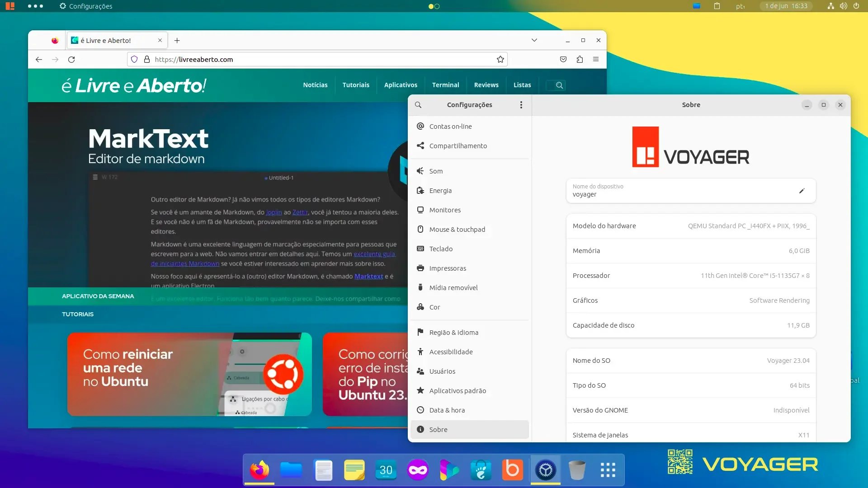Screen dimensions: 868x488
Task: Open the Tutoriais menu on website
Action: (x=356, y=85)
